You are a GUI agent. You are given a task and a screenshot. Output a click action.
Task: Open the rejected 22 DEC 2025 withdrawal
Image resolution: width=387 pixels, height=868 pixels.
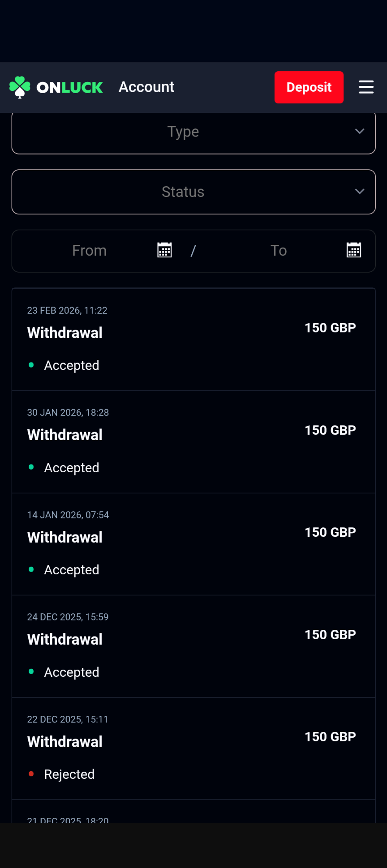click(x=193, y=748)
